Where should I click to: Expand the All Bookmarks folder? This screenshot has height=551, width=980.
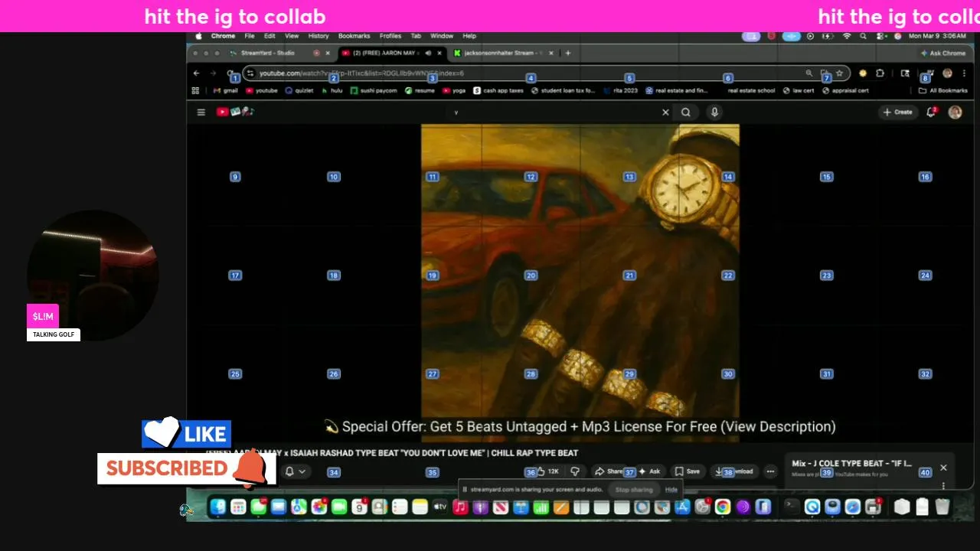[x=943, y=90]
